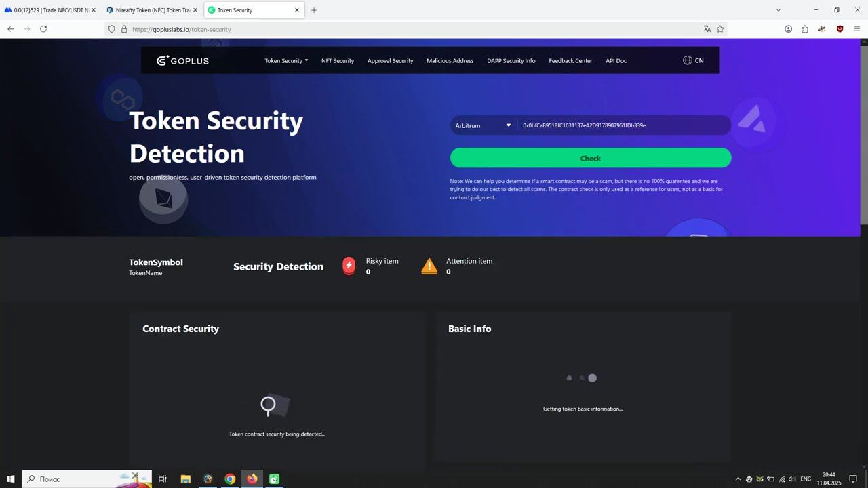Image resolution: width=868 pixels, height=488 pixels.
Task: Close the Token Security browser tab
Action: pyautogui.click(x=297, y=10)
